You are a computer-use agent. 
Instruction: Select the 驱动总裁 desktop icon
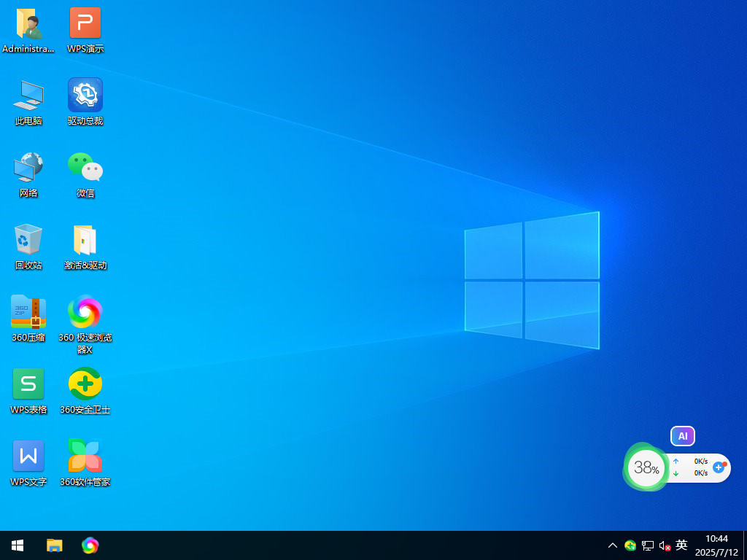point(85,101)
